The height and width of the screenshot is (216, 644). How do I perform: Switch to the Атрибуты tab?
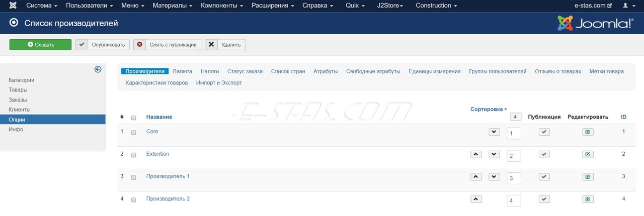[326, 71]
